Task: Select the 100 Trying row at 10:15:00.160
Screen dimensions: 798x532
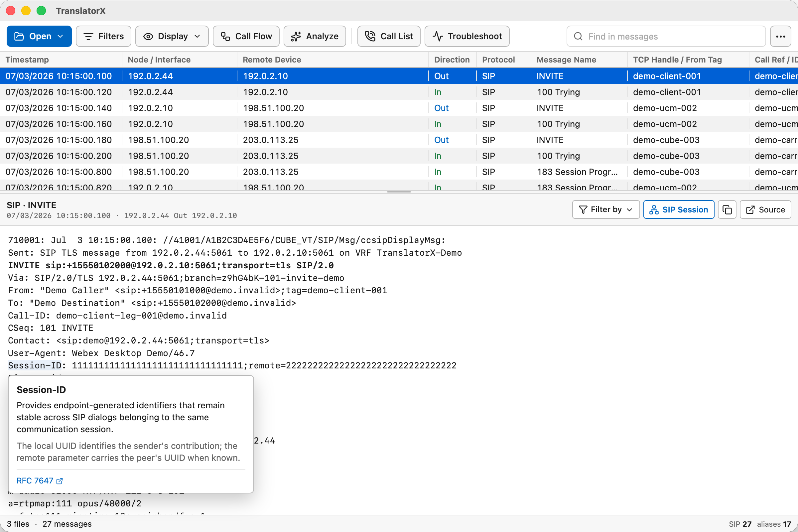Action: tap(399, 124)
